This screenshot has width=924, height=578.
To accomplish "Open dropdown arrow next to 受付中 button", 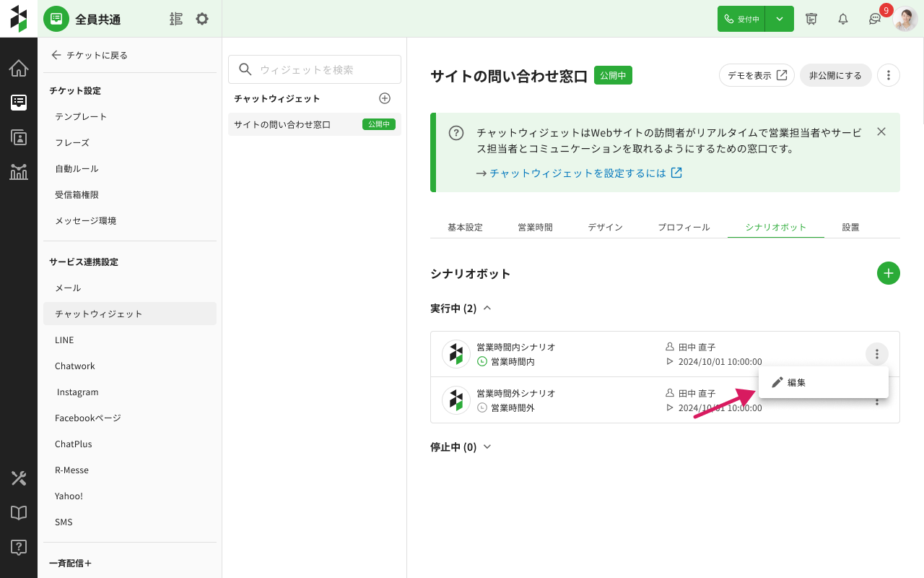I will (x=780, y=19).
